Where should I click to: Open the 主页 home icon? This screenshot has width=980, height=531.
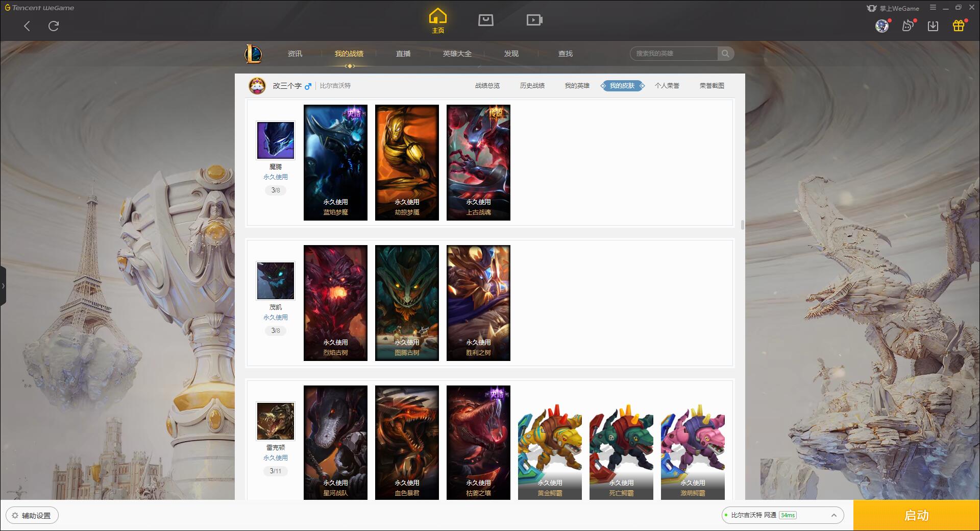[438, 20]
